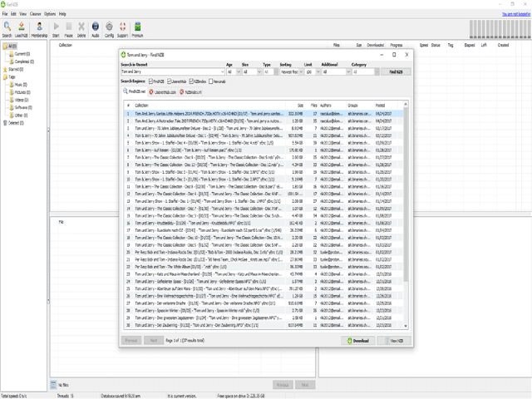Select the Current folder in sidebar
The width and height of the screenshot is (532, 399).
click(x=20, y=54)
